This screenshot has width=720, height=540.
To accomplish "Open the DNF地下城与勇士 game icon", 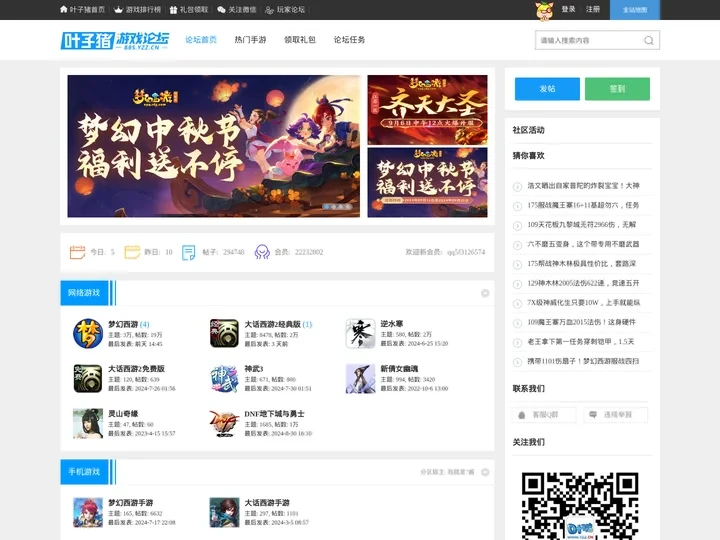I will (x=224, y=423).
